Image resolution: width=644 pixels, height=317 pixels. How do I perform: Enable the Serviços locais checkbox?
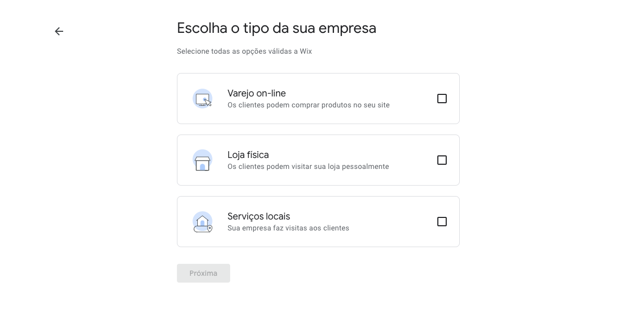click(x=442, y=222)
